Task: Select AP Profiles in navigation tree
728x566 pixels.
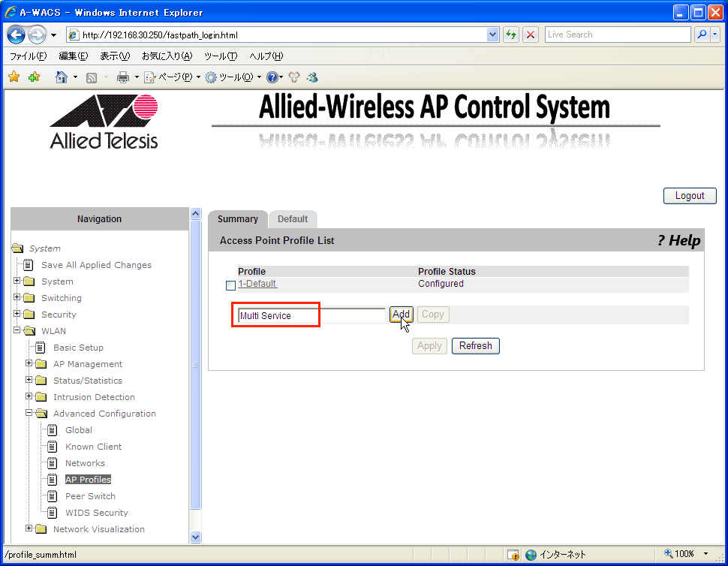Action: pos(89,480)
